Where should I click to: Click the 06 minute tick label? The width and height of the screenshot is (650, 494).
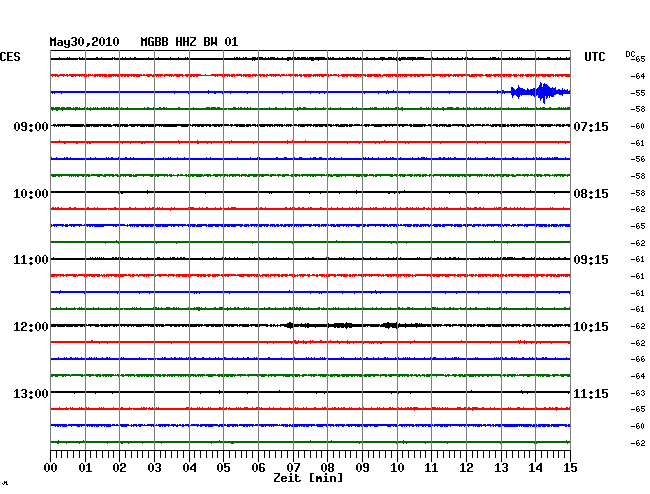(x=258, y=467)
